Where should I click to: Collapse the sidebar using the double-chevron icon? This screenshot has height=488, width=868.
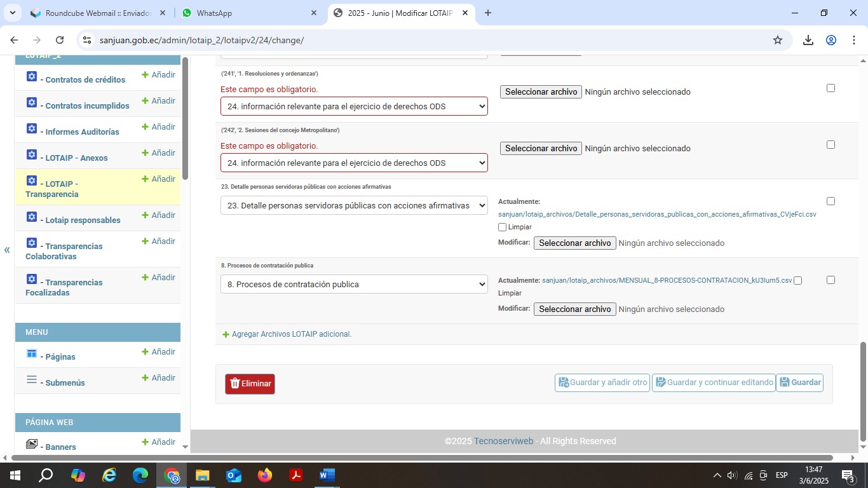[7, 250]
